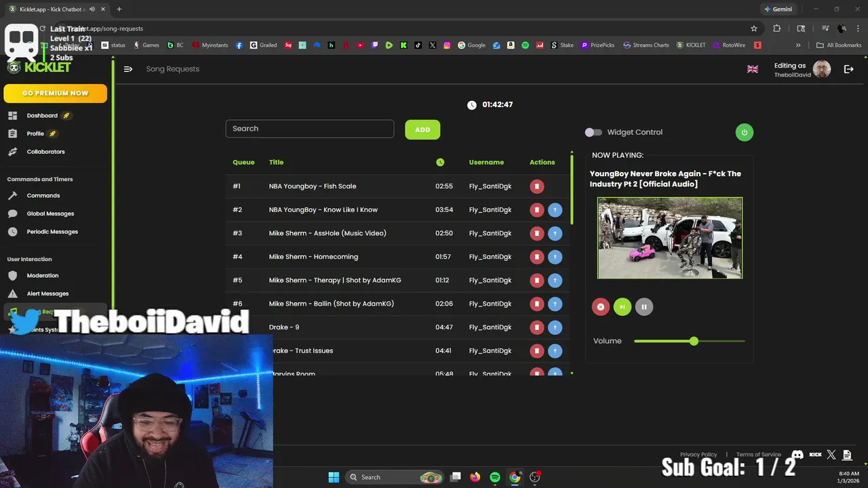Open the TheboiiDavid profile avatar menu
This screenshot has width=868, height=488.
coord(822,69)
